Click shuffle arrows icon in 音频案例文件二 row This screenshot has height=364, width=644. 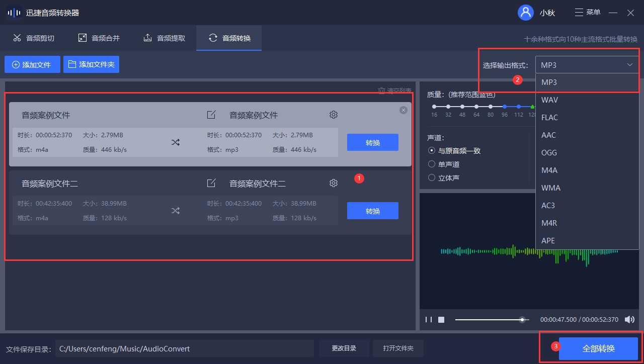tap(175, 211)
